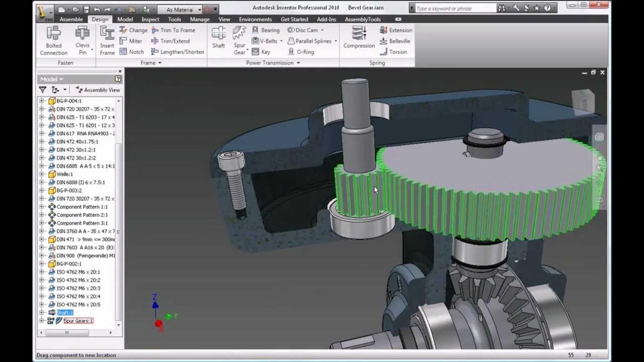Click the Undo arrow in quick access toolbar
The width and height of the screenshot is (644, 362).
click(x=97, y=10)
